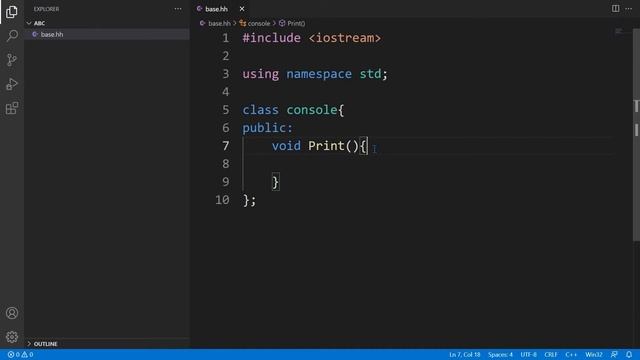Viewport: 640px width, 360px height.
Task: Click line number 5 in gutter
Action: [x=226, y=110]
